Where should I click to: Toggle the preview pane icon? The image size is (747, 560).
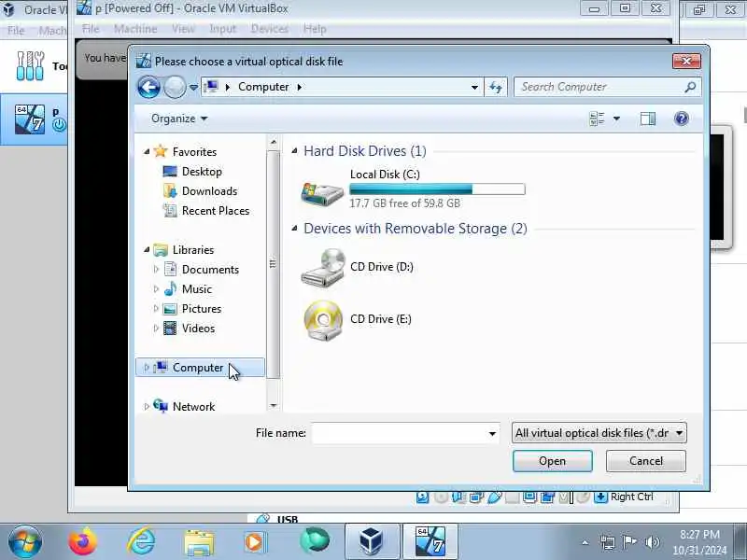point(647,119)
